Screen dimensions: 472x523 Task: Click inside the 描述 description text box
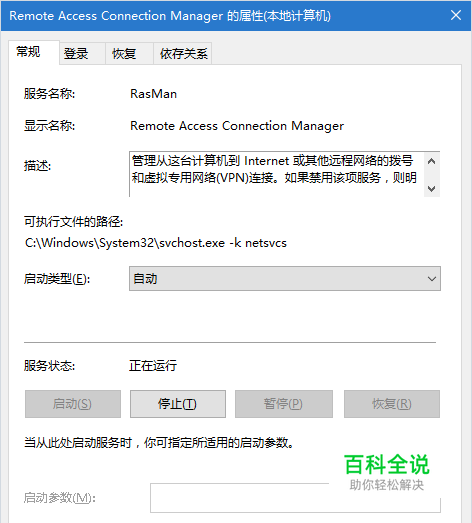click(277, 174)
